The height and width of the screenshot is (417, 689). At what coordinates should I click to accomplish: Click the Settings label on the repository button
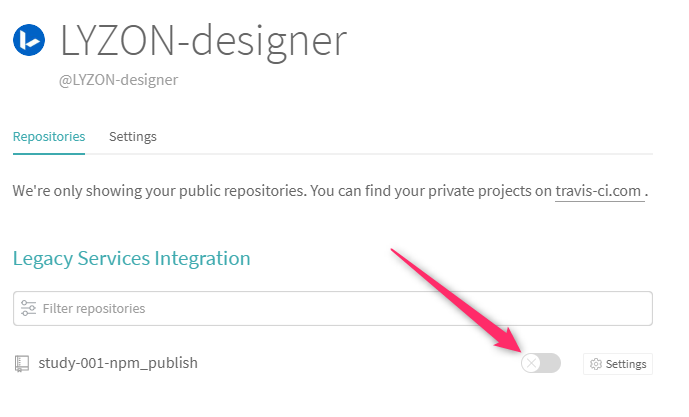[626, 364]
